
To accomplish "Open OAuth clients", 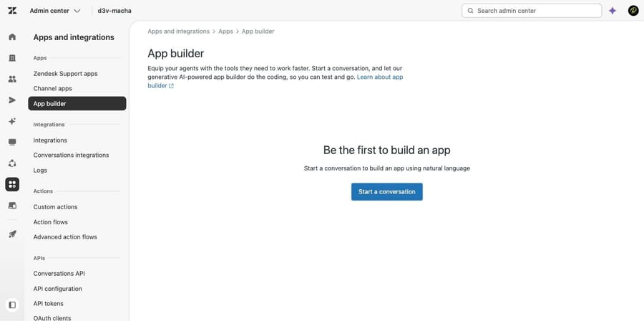I will (52, 317).
